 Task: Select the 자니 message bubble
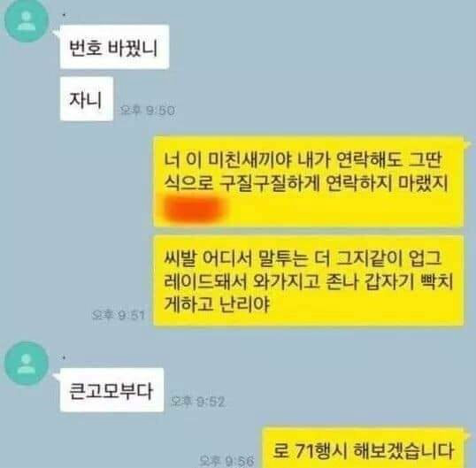point(87,99)
